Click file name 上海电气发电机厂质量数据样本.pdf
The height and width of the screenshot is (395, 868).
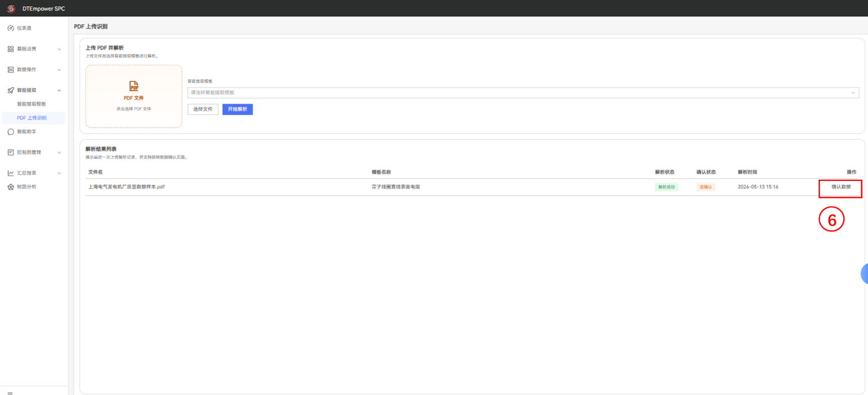[x=126, y=187]
